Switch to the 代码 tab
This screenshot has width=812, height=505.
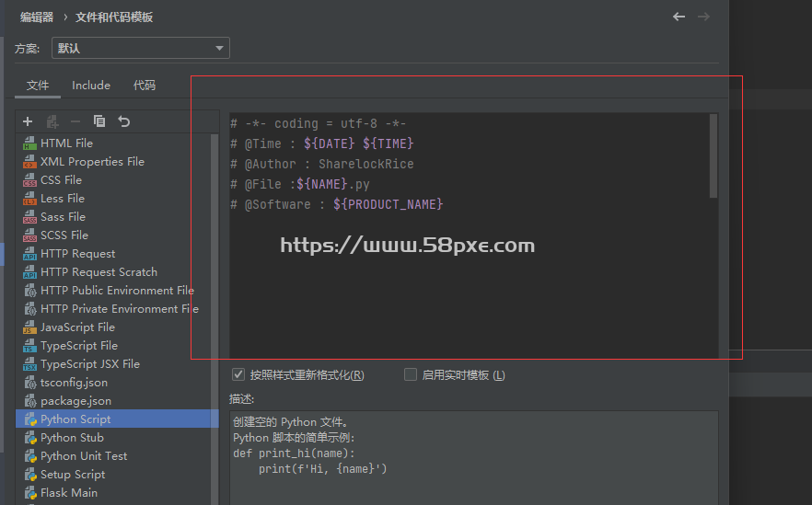pyautogui.click(x=145, y=86)
